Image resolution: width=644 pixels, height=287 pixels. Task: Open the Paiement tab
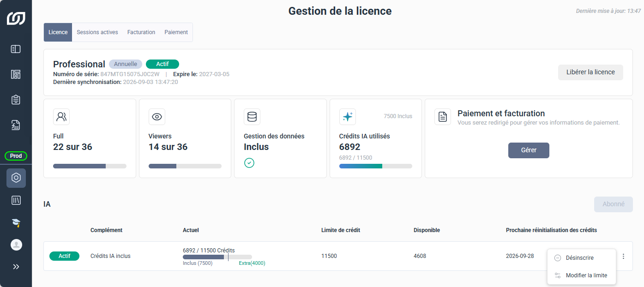(176, 32)
